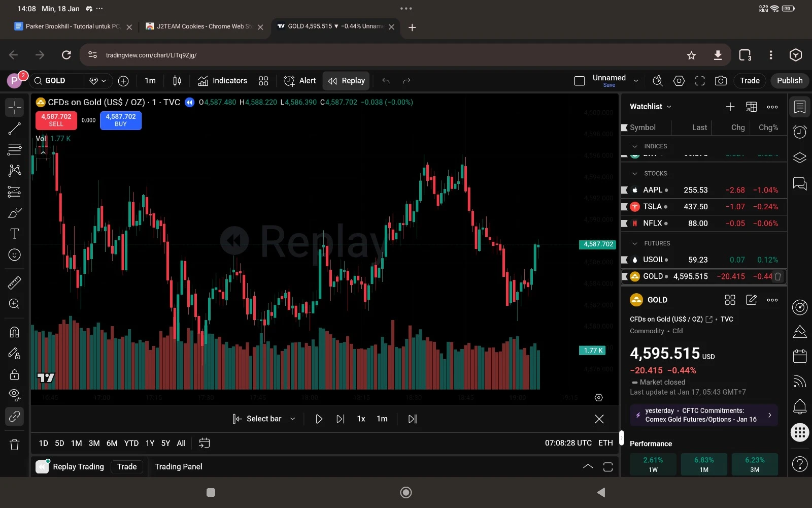Select the 1D date range
Image resolution: width=812 pixels, height=508 pixels.
click(44, 443)
